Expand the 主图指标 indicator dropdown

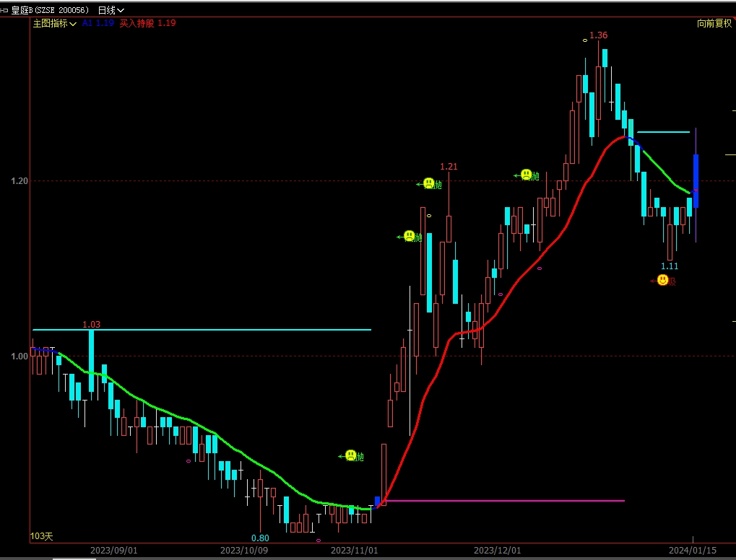pyautogui.click(x=55, y=23)
